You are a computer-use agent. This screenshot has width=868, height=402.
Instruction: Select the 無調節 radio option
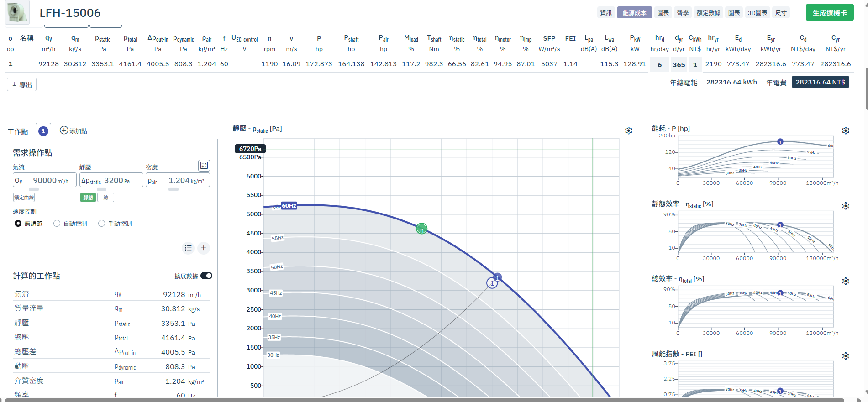click(x=28, y=224)
